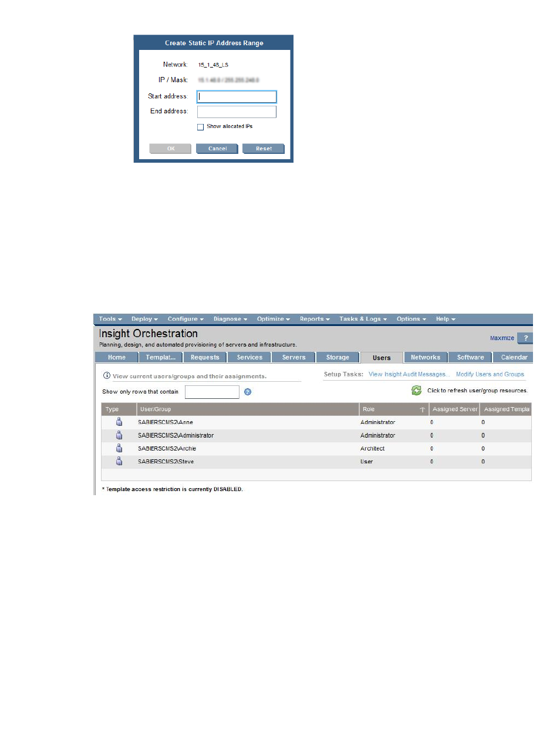Click the End address input field
The image size is (560, 746).
pos(237,112)
